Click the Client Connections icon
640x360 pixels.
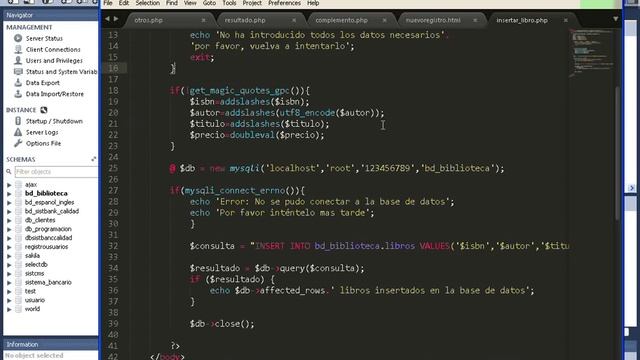coord(18,49)
